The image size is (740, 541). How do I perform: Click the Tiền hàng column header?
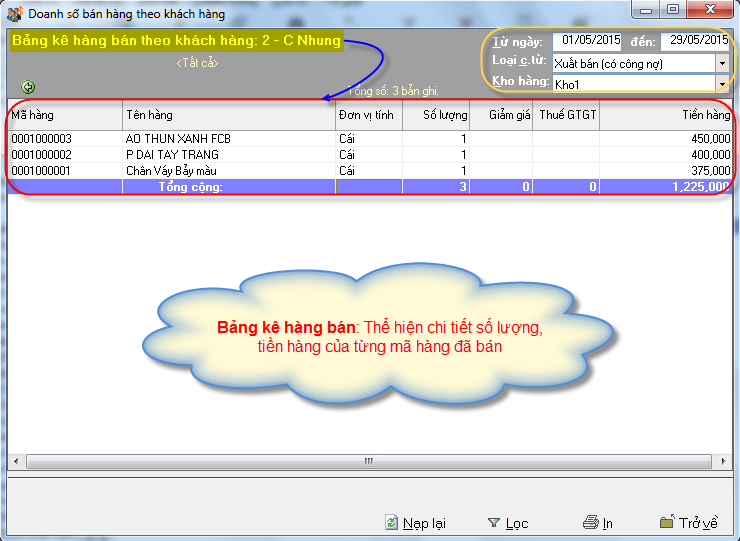coord(665,115)
